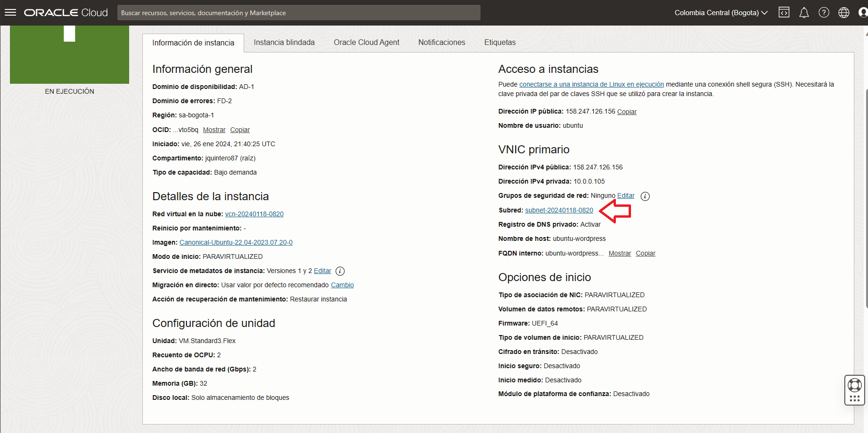Click the Acceso a instancias heading

(x=548, y=69)
